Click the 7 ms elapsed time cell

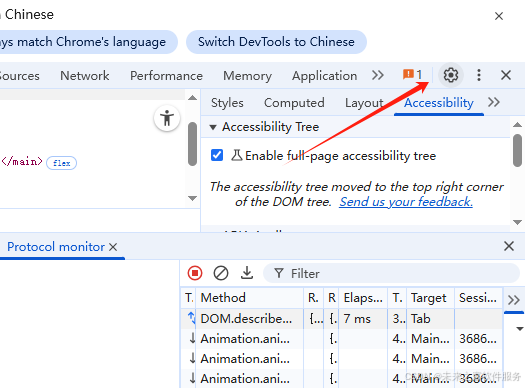pos(363,319)
